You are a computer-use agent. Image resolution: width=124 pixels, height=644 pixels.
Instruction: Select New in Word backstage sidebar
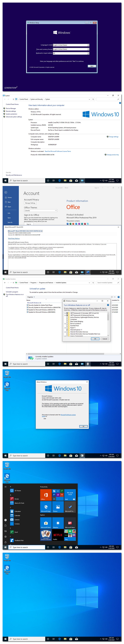point(8,202)
